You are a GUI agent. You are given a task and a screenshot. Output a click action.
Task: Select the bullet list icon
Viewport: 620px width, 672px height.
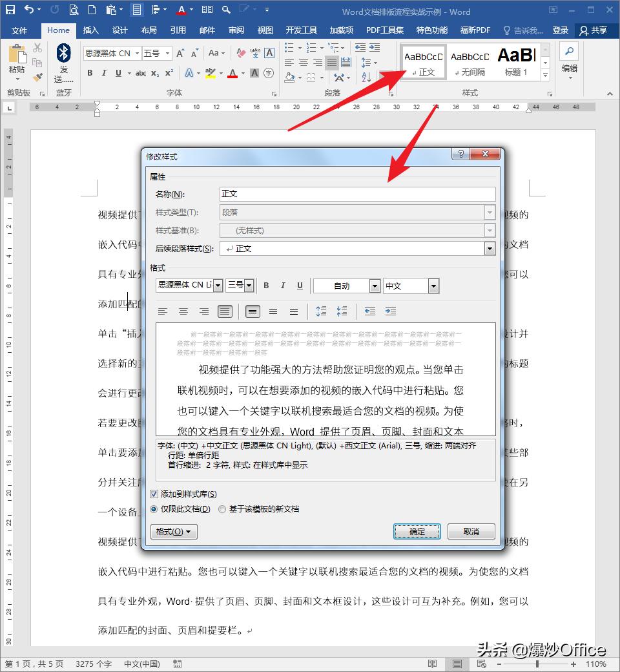pyautogui.click(x=288, y=48)
